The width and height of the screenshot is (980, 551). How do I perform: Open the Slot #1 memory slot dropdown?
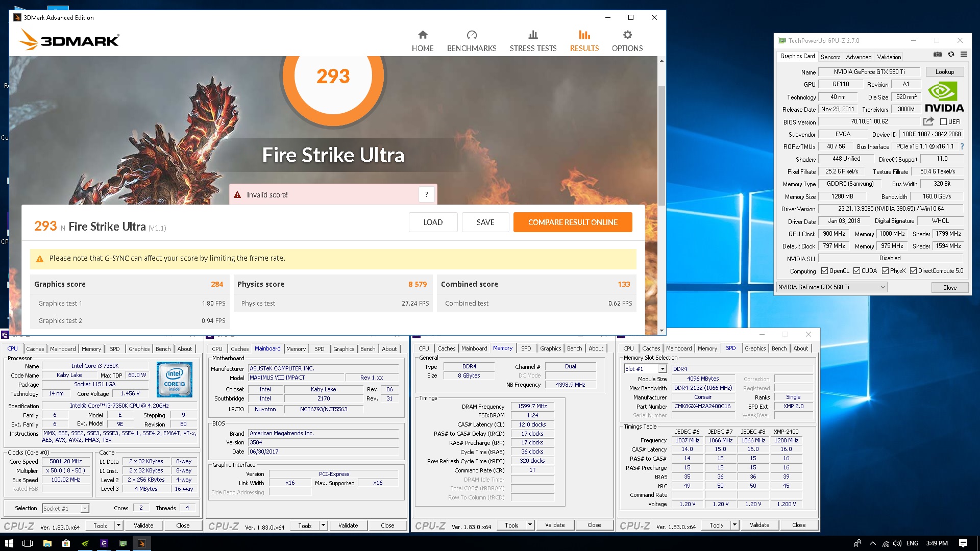(645, 369)
